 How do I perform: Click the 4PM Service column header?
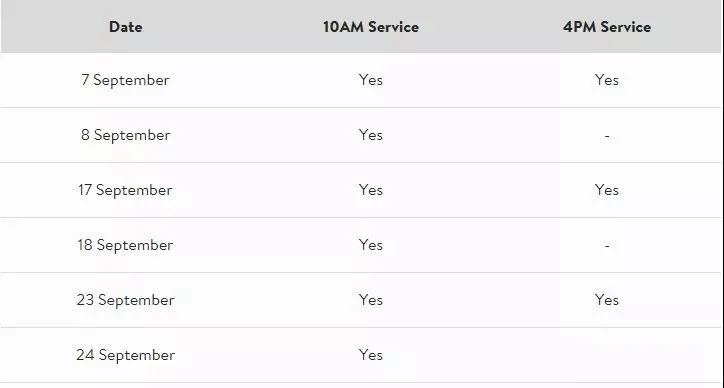[x=607, y=27]
